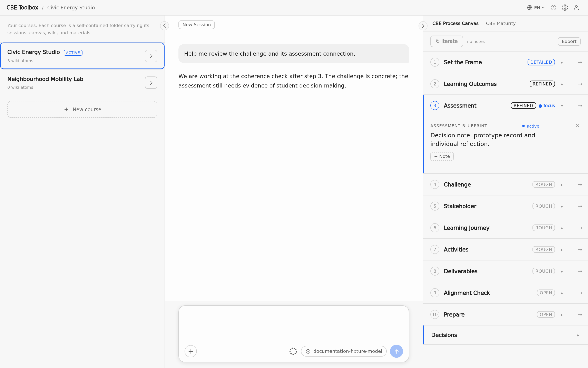
Task: Add a new course
Action: click(82, 110)
